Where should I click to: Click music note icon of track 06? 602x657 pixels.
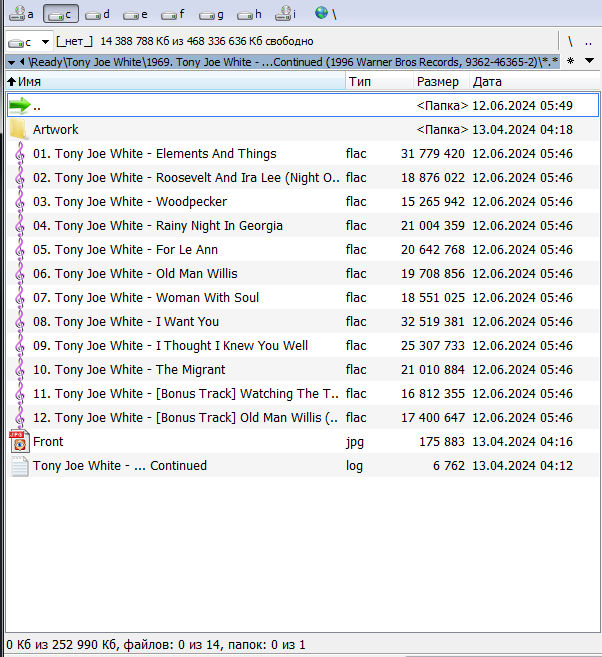pyautogui.click(x=20, y=274)
